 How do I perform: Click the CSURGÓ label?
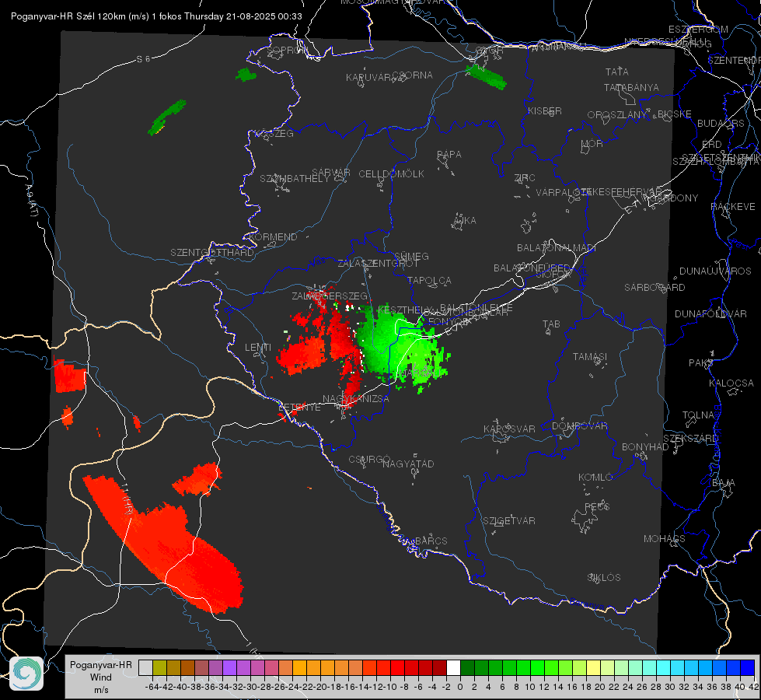[369, 460]
